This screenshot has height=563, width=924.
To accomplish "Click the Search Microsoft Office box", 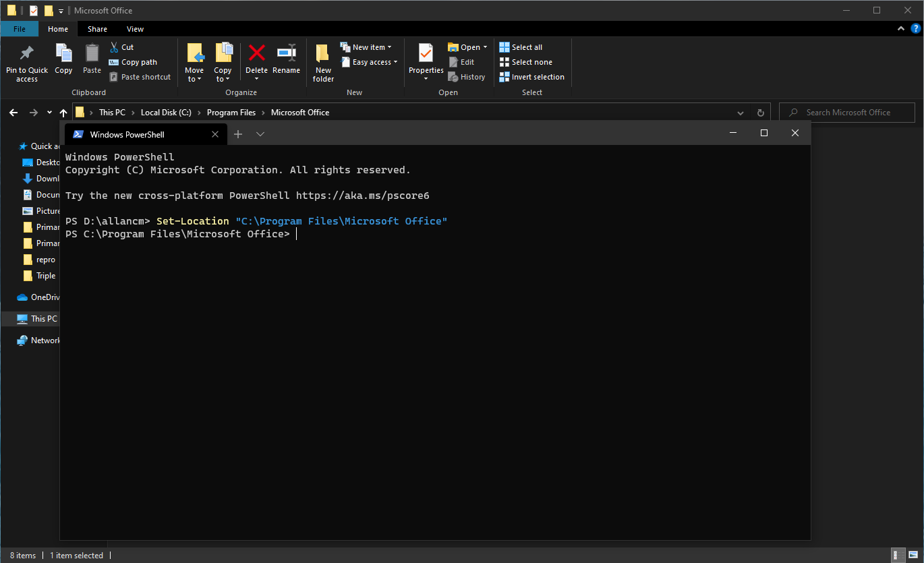I will click(x=846, y=112).
